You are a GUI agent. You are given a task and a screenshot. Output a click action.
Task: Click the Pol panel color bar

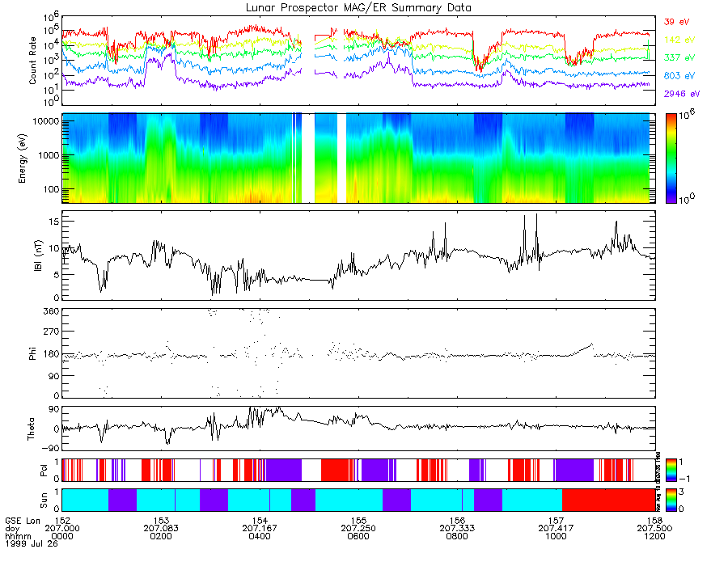671,470
